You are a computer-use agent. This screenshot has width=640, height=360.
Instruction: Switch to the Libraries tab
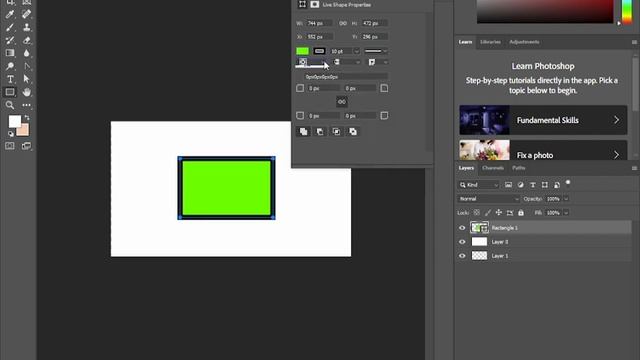click(490, 42)
